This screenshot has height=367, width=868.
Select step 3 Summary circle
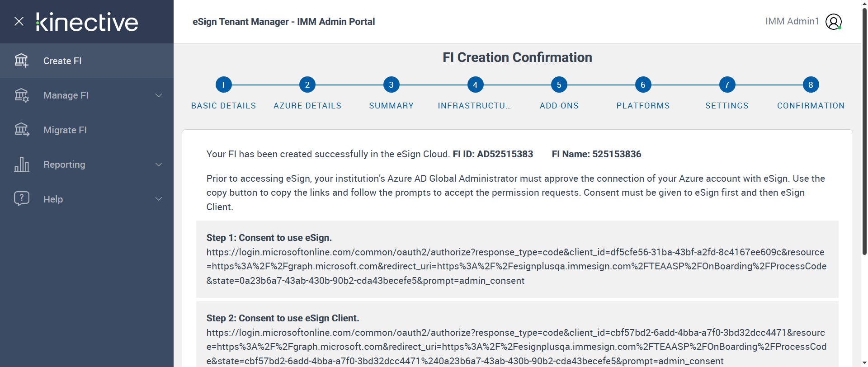(x=391, y=85)
